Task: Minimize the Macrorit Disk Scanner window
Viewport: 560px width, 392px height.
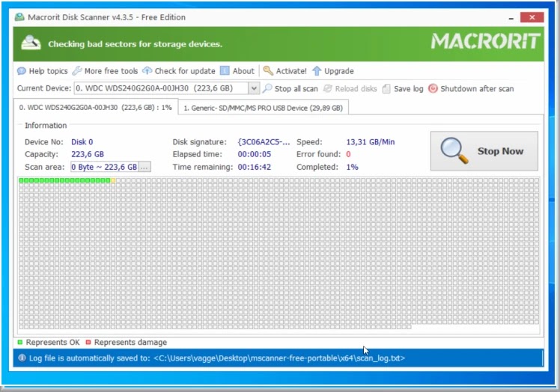Action: coord(511,17)
